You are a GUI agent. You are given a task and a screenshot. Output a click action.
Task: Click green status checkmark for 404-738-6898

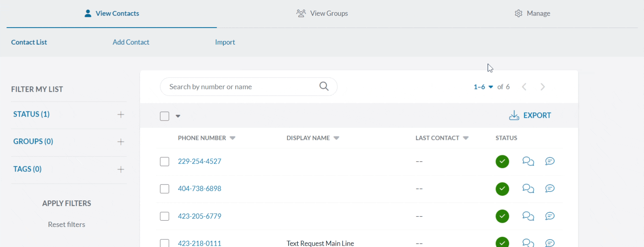tap(502, 189)
